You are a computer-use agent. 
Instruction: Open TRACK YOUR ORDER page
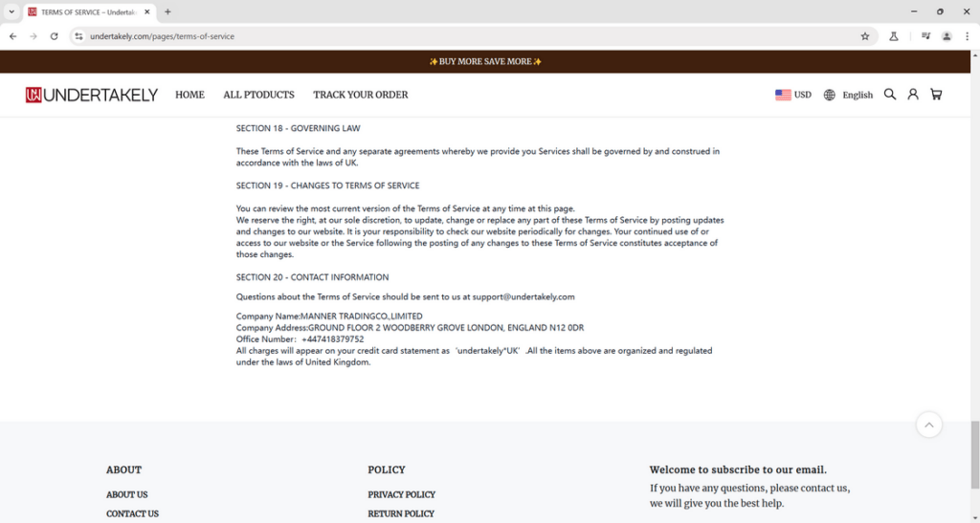click(361, 95)
